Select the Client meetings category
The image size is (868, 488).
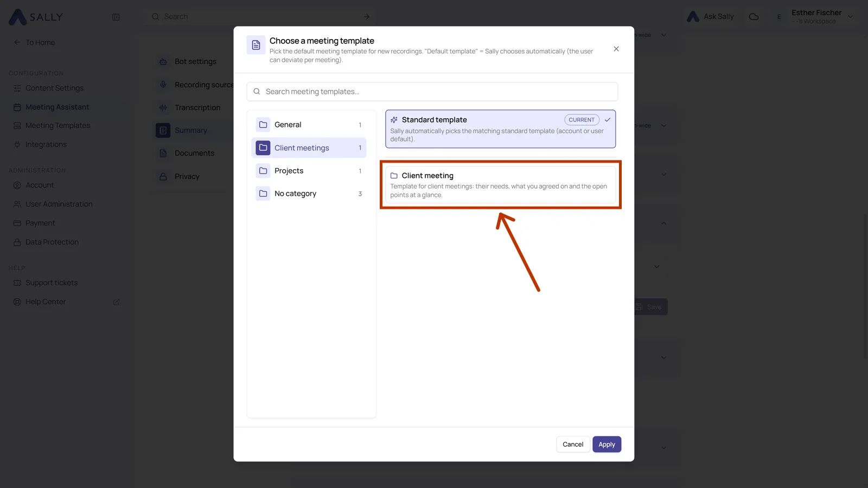[x=309, y=147]
